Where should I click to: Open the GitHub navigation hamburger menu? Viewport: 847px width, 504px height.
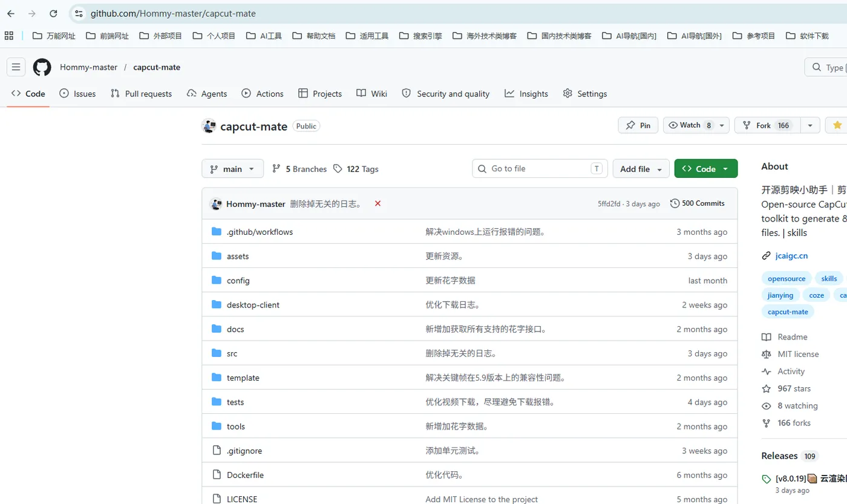pos(16,67)
